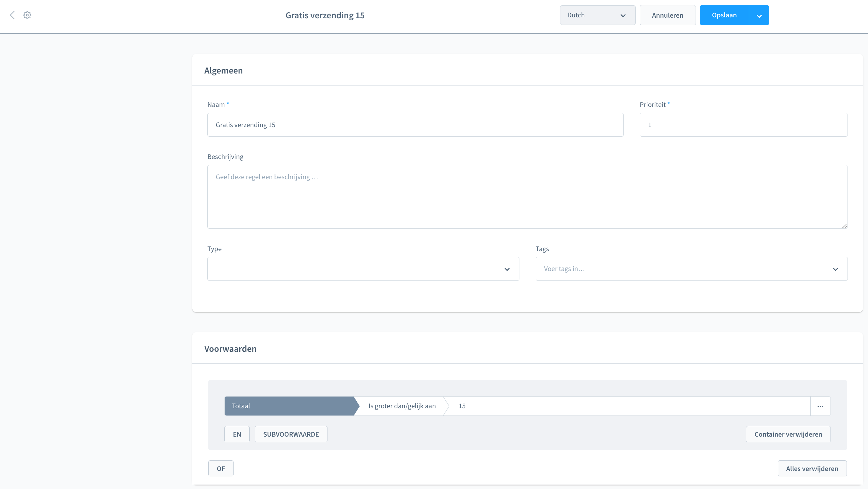Click the condition value 15 field
Image resolution: width=868 pixels, height=489 pixels.
pyautogui.click(x=627, y=406)
